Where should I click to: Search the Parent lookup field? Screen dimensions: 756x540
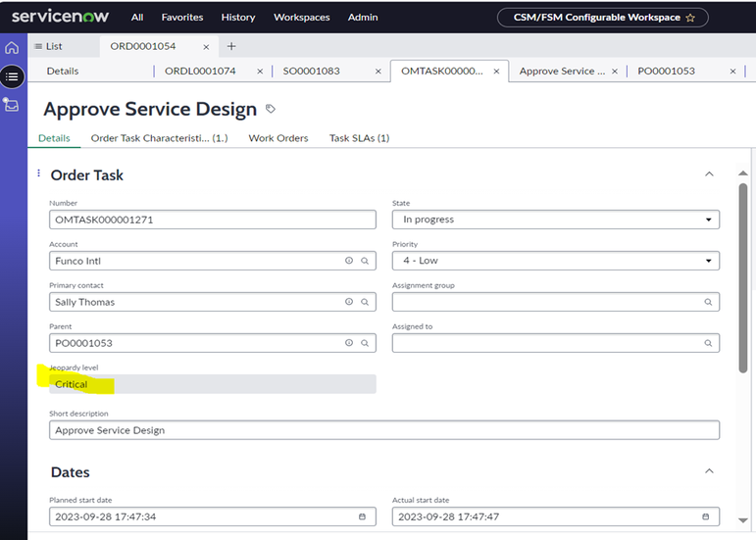(365, 343)
